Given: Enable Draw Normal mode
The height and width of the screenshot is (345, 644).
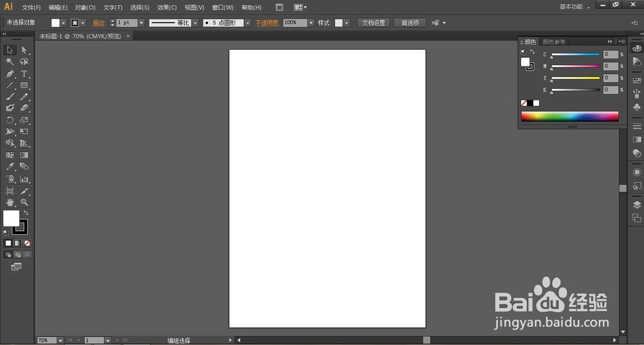Looking at the screenshot, I should [x=8, y=255].
